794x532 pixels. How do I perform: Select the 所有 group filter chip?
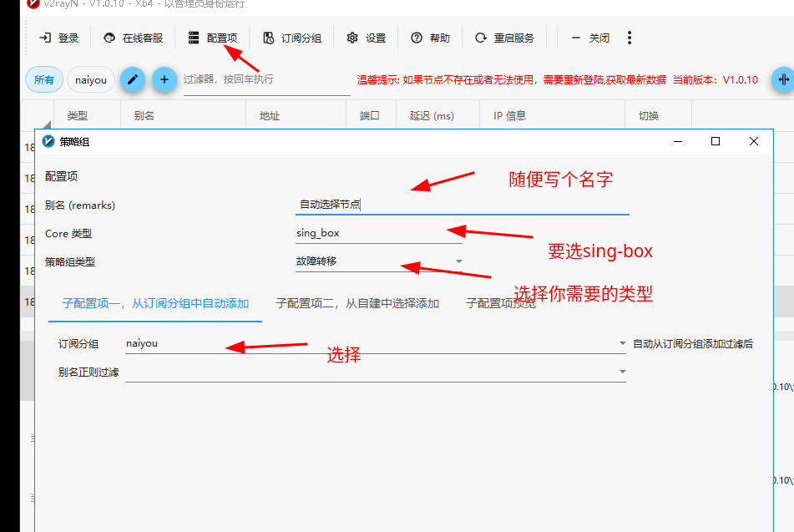44,79
